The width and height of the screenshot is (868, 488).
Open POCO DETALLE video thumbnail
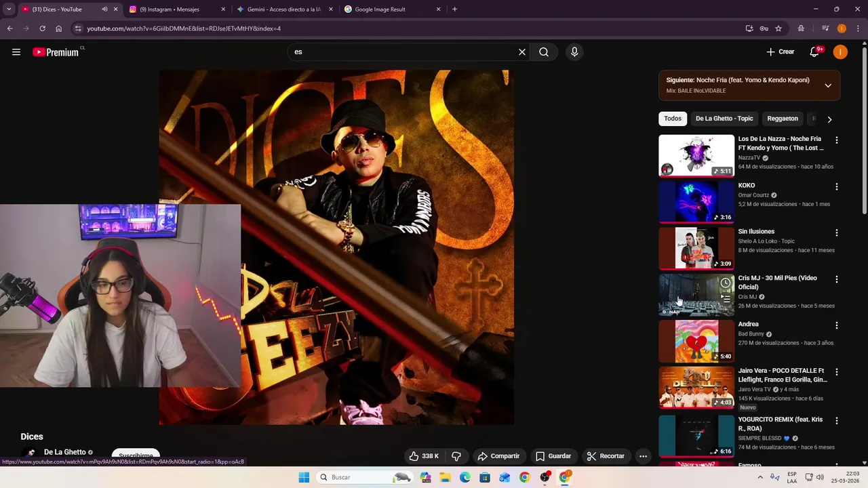[x=696, y=388]
